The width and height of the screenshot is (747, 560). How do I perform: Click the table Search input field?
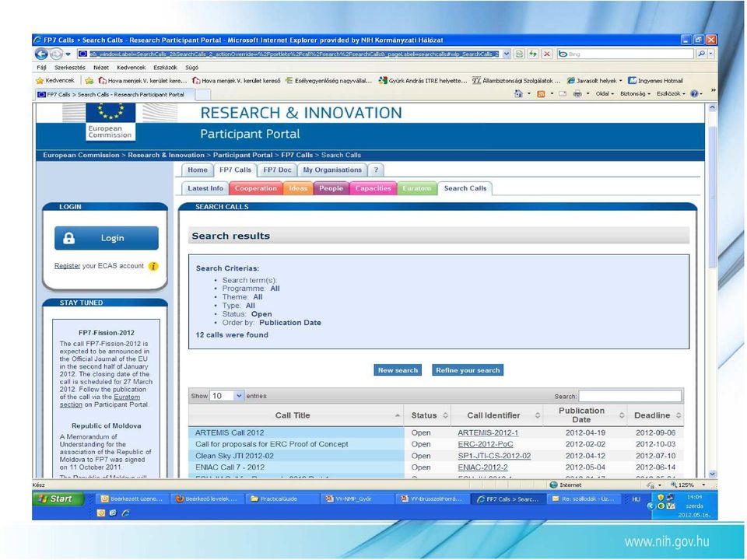630,396
